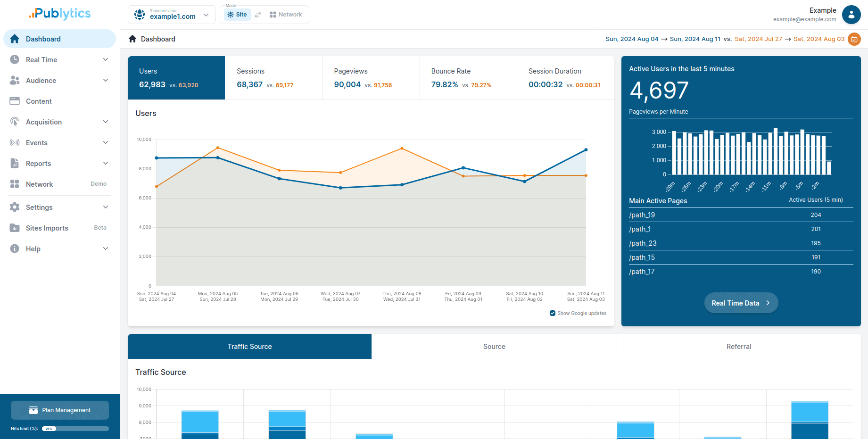Click the Content browser icon
Image resolution: width=868 pixels, height=439 pixels.
coord(15,101)
